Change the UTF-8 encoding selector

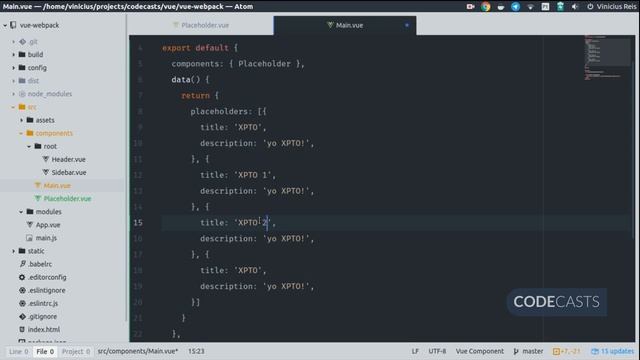tap(437, 351)
